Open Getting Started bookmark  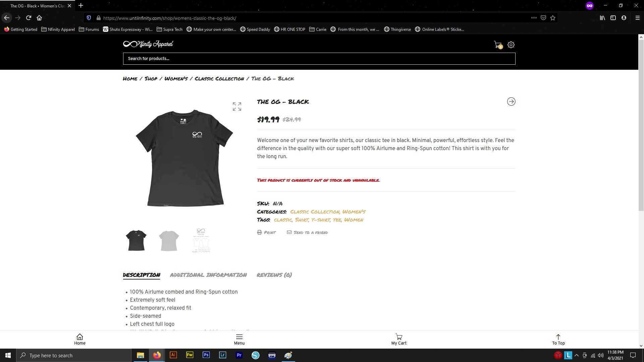[x=20, y=29]
